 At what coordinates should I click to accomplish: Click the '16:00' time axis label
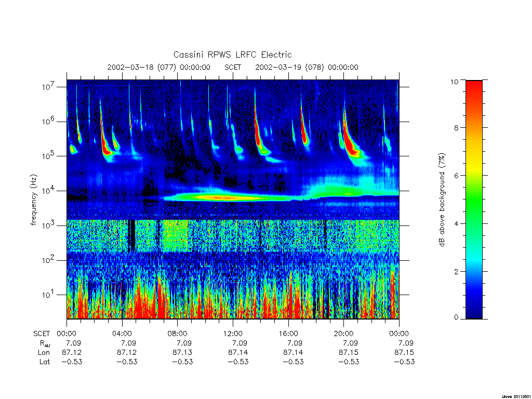point(288,334)
